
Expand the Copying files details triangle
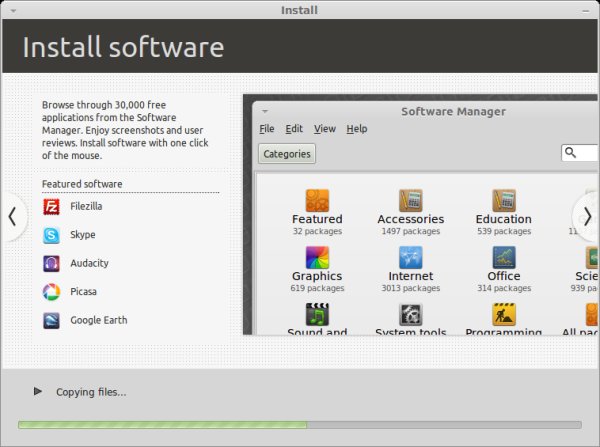[x=37, y=392]
